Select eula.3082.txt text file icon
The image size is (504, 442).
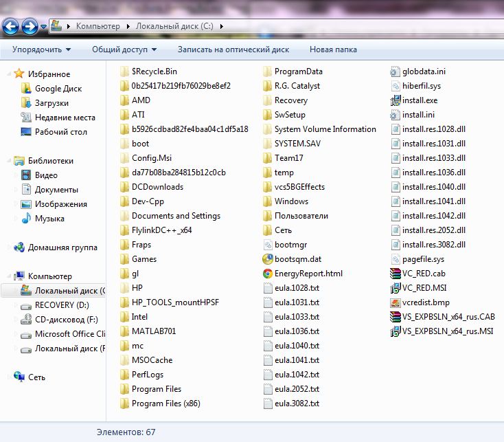click(x=268, y=404)
